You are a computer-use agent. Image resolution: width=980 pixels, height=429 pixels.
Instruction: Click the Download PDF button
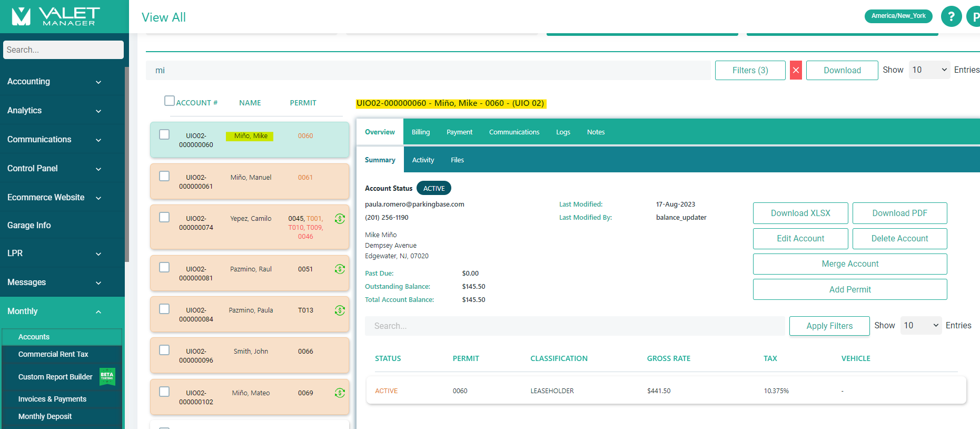coord(899,213)
